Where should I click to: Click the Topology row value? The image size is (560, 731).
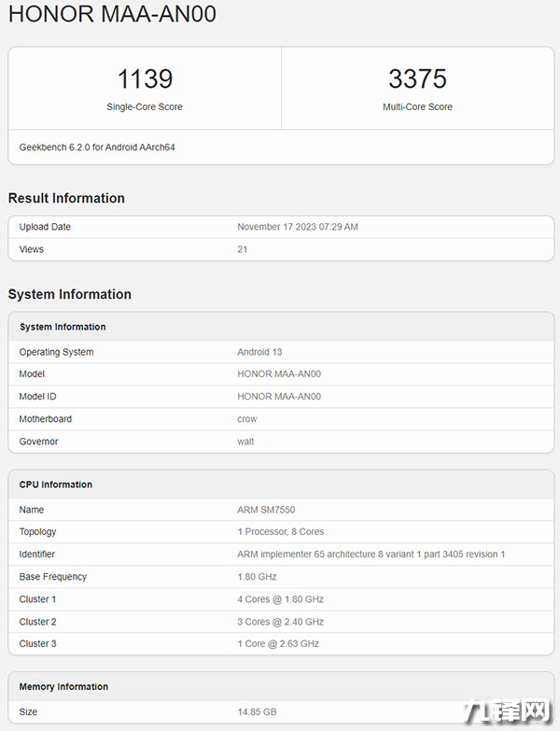coord(280,532)
